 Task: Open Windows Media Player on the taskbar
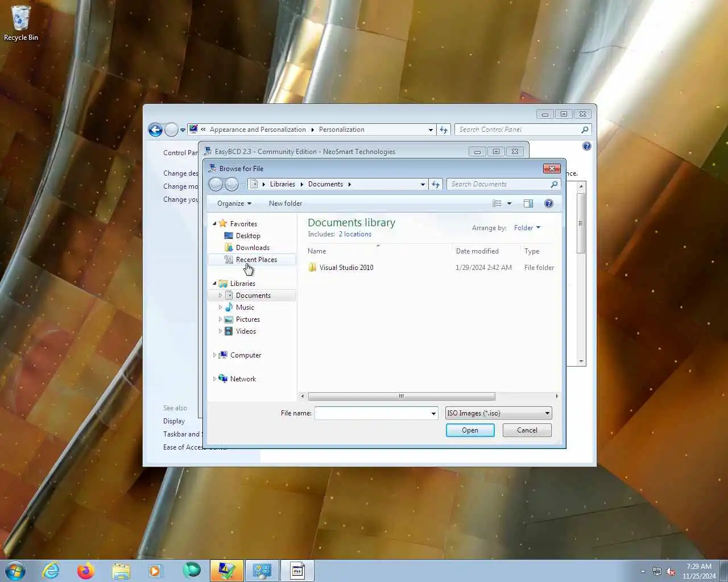(x=155, y=571)
